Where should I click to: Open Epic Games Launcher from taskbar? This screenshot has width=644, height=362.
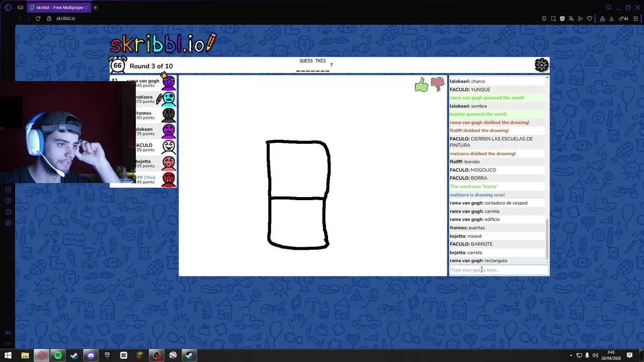coord(107,355)
